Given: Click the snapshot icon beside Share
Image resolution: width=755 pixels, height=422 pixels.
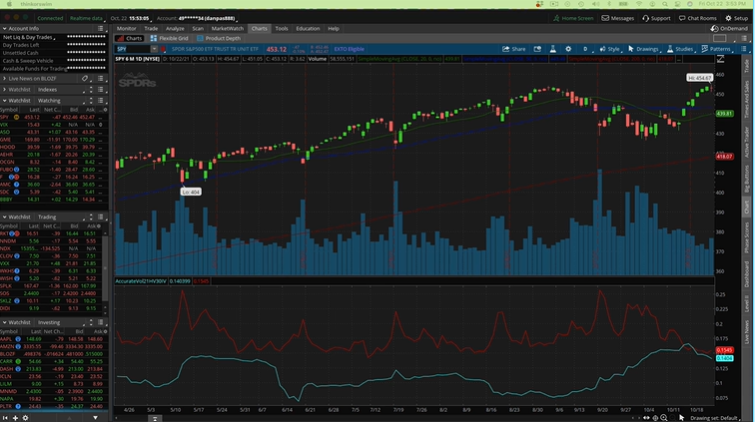Looking at the screenshot, I should point(537,49).
